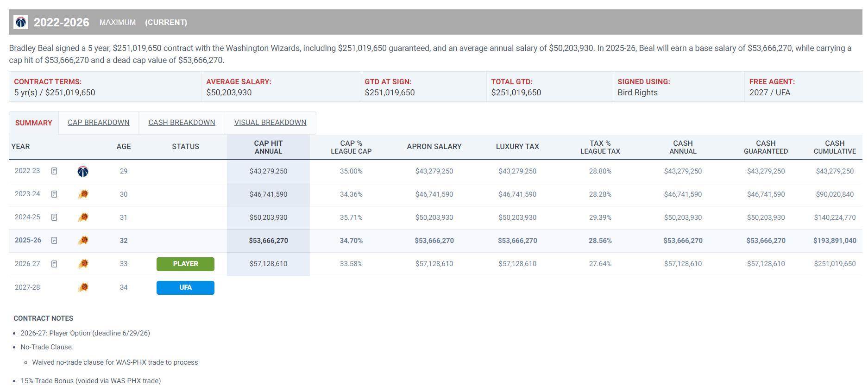This screenshot has height=391, width=868.
Task: Switch to the Cap Breakdown tab
Action: tap(99, 123)
